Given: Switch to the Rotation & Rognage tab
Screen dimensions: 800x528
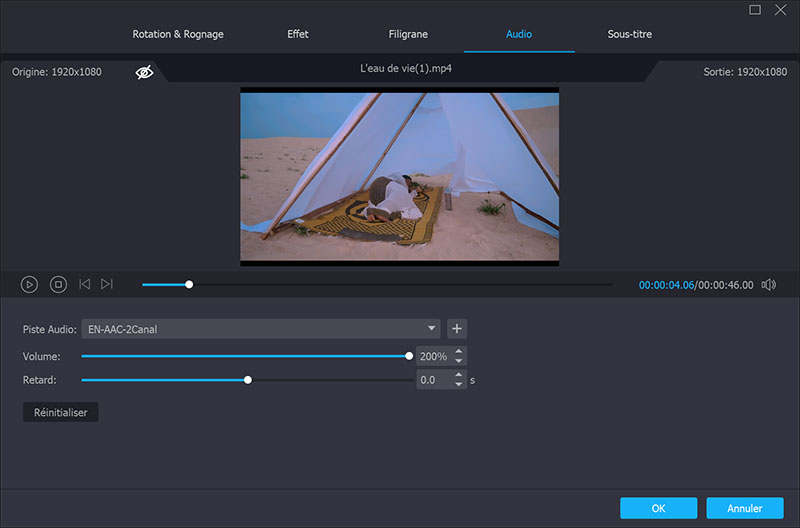Looking at the screenshot, I should tap(178, 34).
